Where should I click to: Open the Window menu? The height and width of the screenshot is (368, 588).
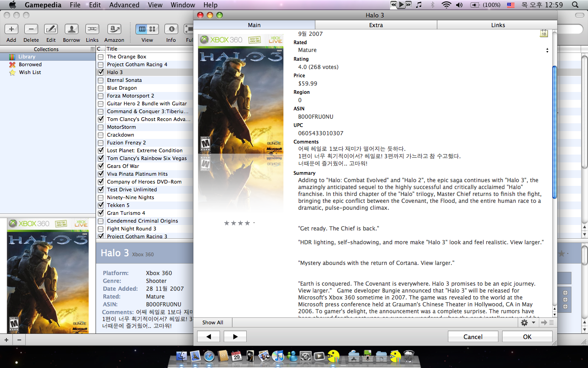click(183, 5)
